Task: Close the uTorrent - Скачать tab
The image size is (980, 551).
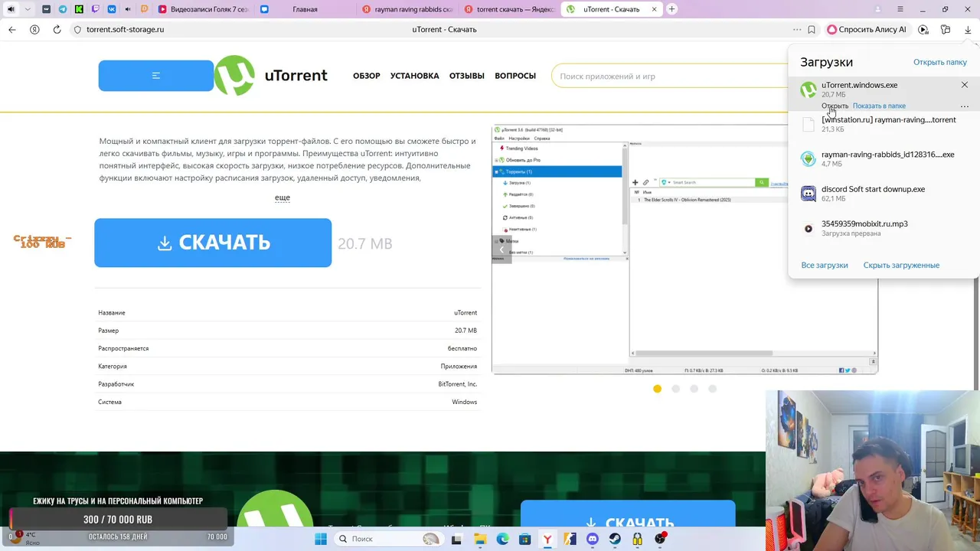Action: click(653, 9)
